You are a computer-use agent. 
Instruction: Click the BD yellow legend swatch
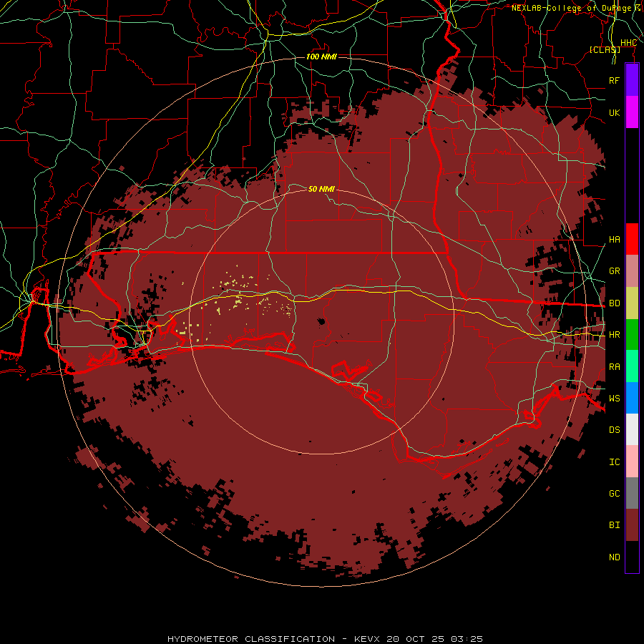[x=632, y=303]
